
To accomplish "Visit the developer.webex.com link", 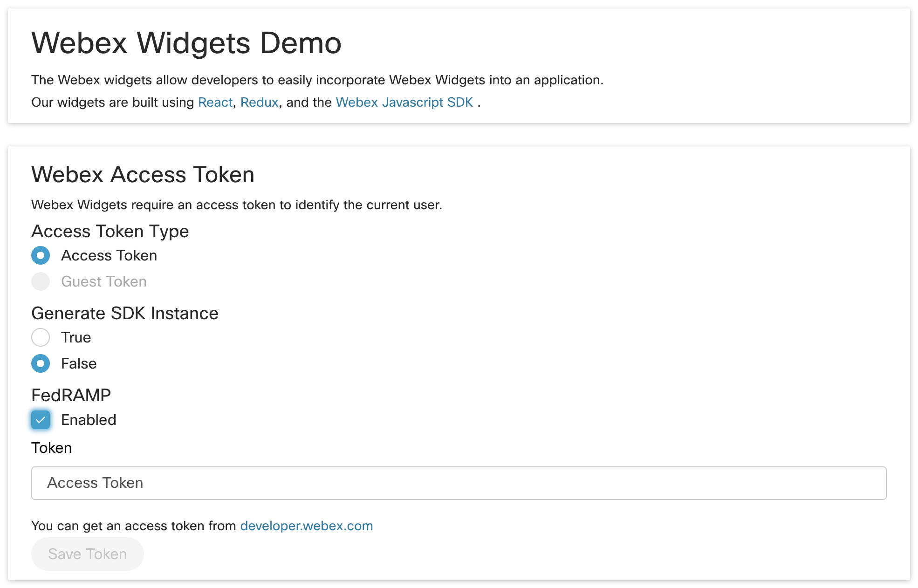I will click(306, 526).
